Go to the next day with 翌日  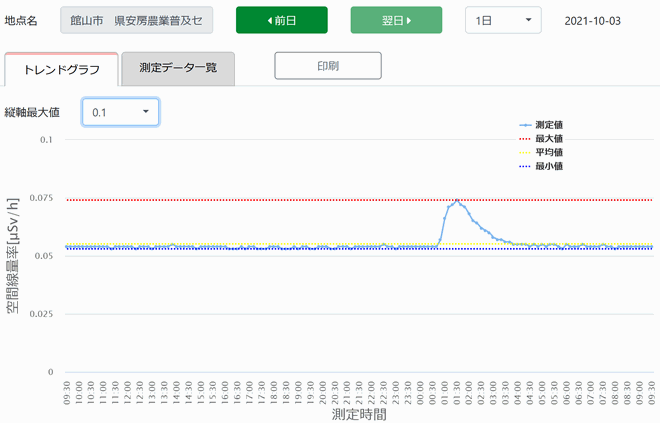coord(396,20)
